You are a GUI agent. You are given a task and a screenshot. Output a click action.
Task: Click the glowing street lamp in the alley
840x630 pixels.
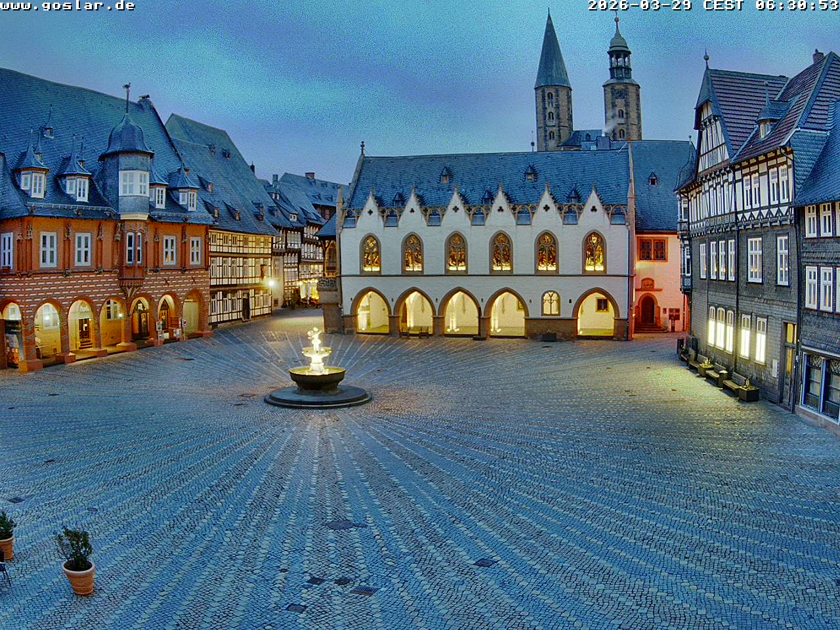(270, 283)
